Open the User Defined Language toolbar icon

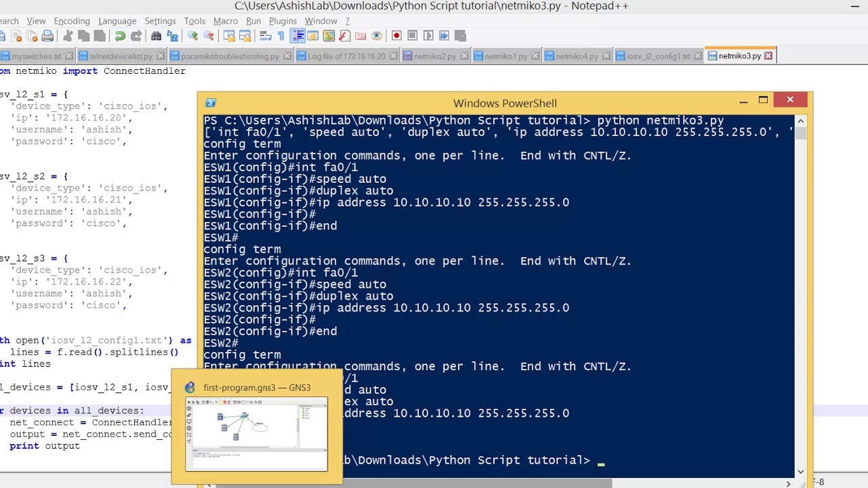coord(313,35)
